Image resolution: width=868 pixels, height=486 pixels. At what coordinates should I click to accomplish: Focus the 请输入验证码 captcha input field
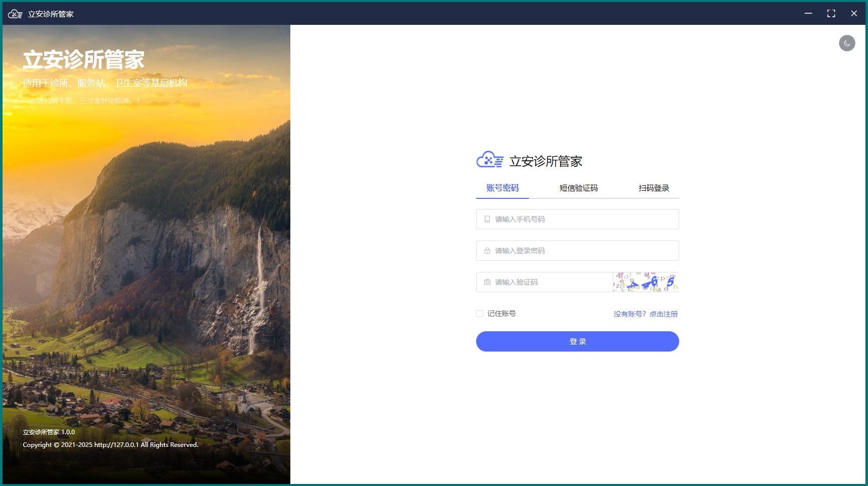click(x=544, y=282)
